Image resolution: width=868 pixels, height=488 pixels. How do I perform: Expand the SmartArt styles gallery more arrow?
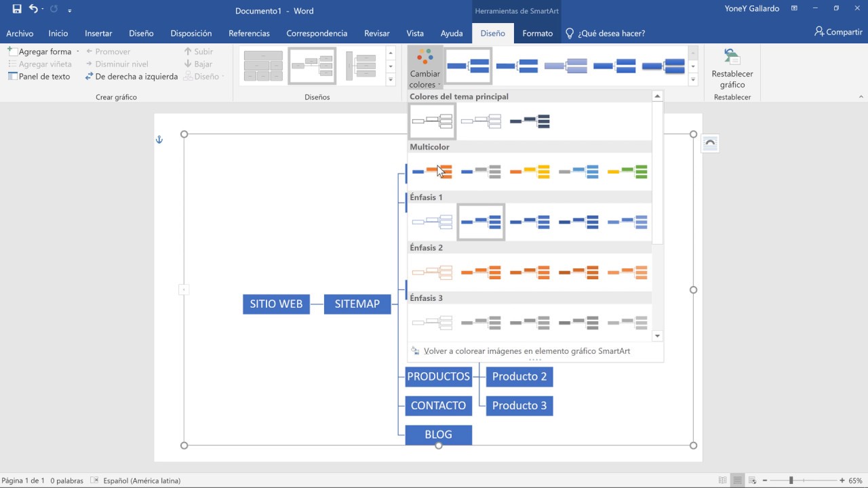coord(692,79)
